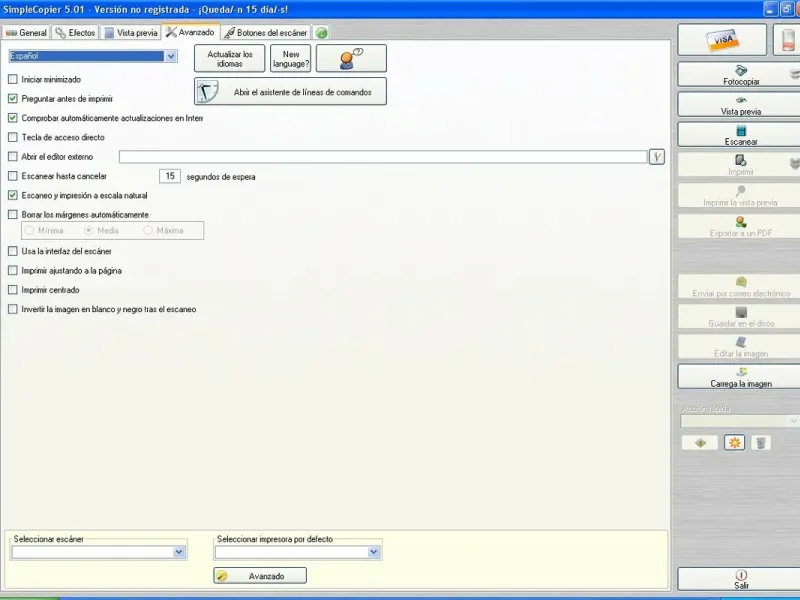Click Exportar a un PDF button
Viewport: 800px width, 600px height.
(x=741, y=226)
